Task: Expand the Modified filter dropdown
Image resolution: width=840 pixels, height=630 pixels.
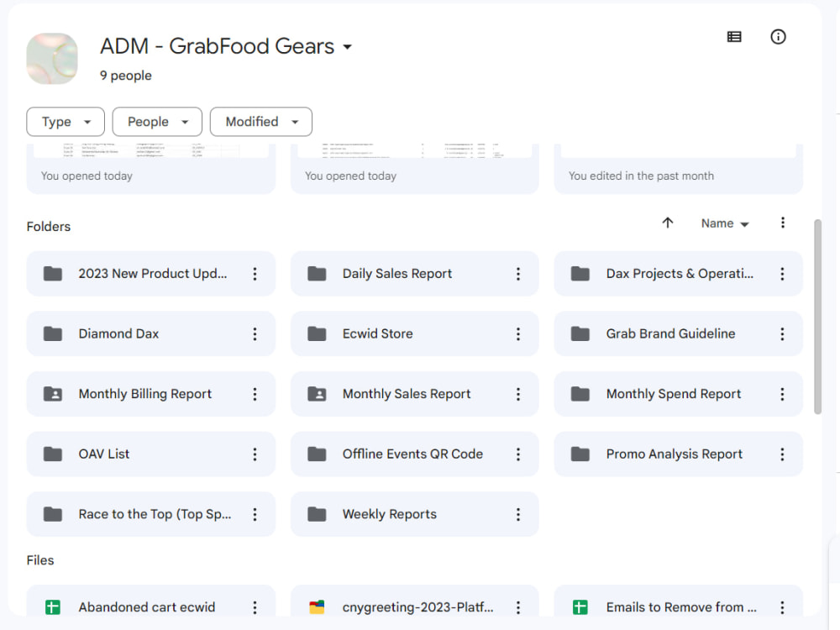Action: (x=261, y=122)
